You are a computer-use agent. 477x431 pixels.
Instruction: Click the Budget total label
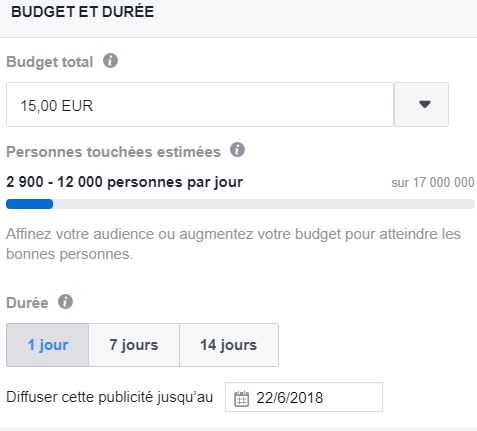click(50, 62)
